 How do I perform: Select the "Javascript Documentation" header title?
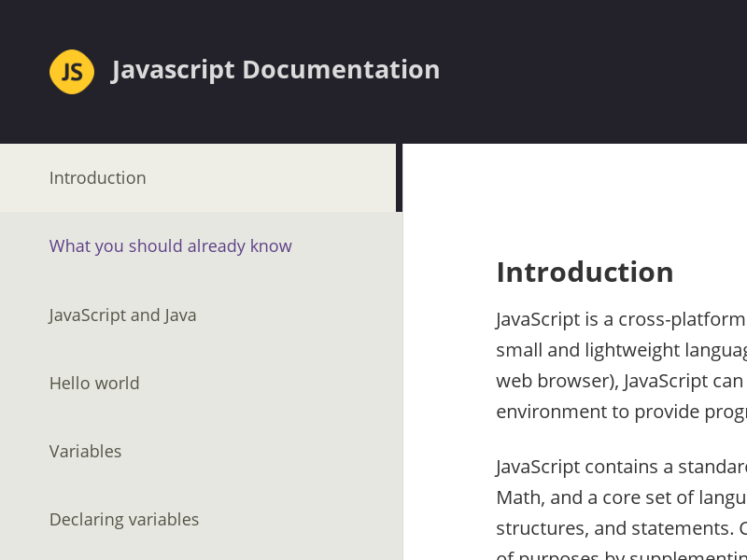pos(275,69)
